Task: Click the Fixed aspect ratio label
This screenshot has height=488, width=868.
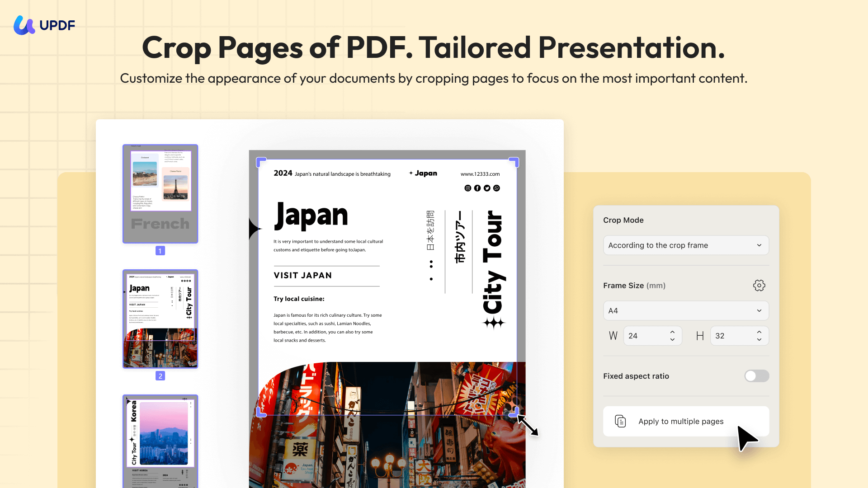Action: click(636, 376)
